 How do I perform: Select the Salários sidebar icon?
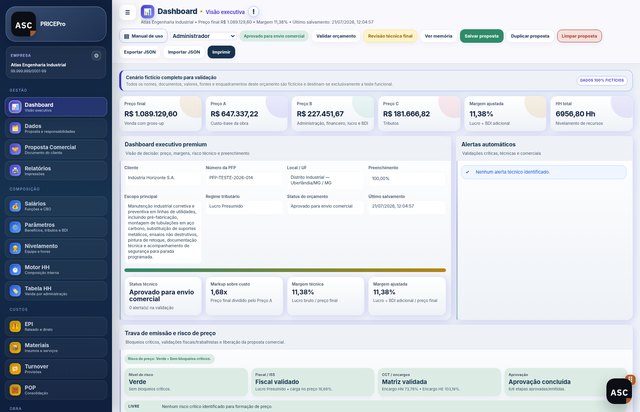pyautogui.click(x=15, y=206)
